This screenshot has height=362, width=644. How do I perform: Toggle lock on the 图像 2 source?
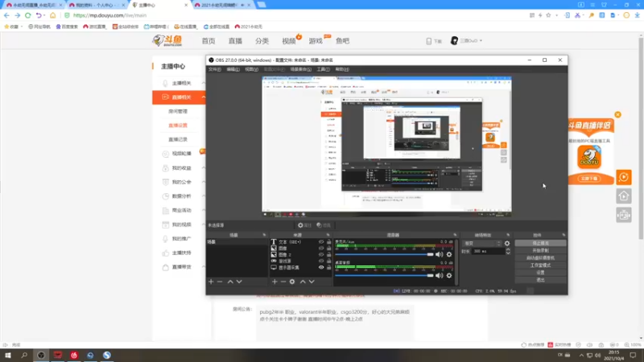[x=328, y=254]
